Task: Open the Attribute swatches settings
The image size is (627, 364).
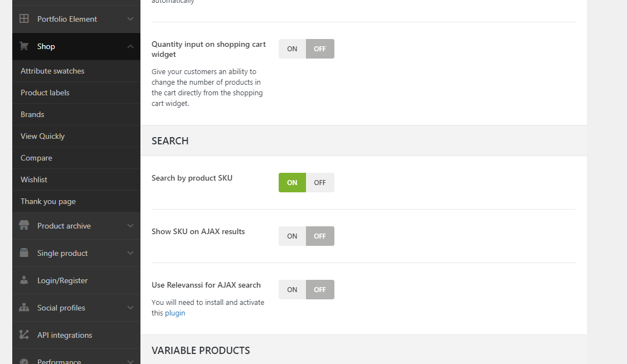Action: (52, 71)
